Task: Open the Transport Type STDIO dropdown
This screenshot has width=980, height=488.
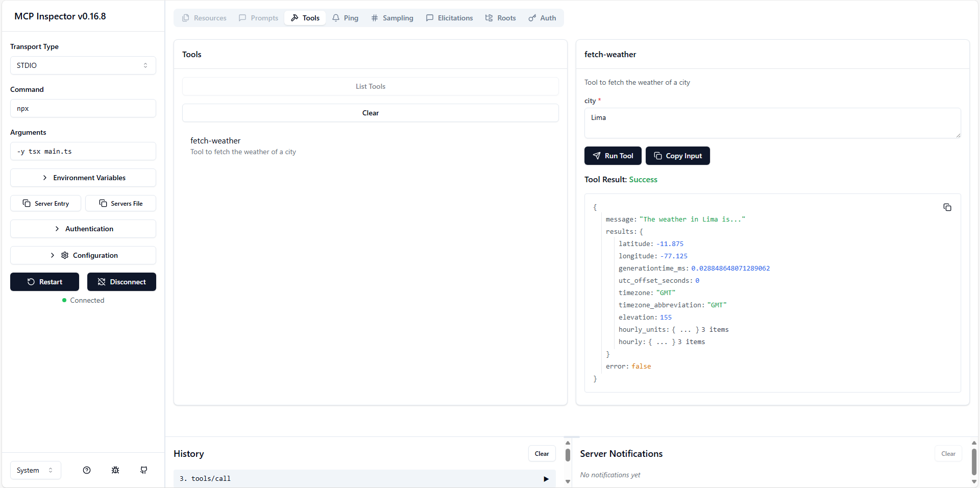Action: pos(83,65)
